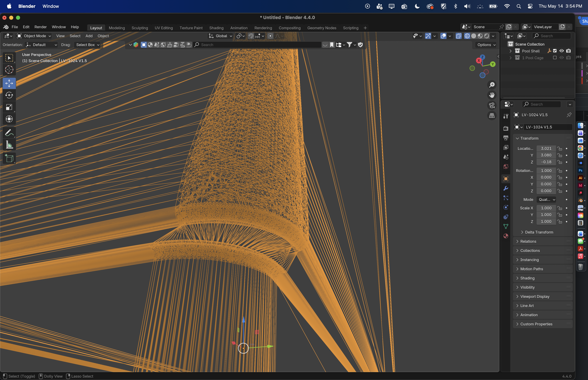Select the 3D Cursor tool
Screen dimensions: 588x380
coord(9,70)
